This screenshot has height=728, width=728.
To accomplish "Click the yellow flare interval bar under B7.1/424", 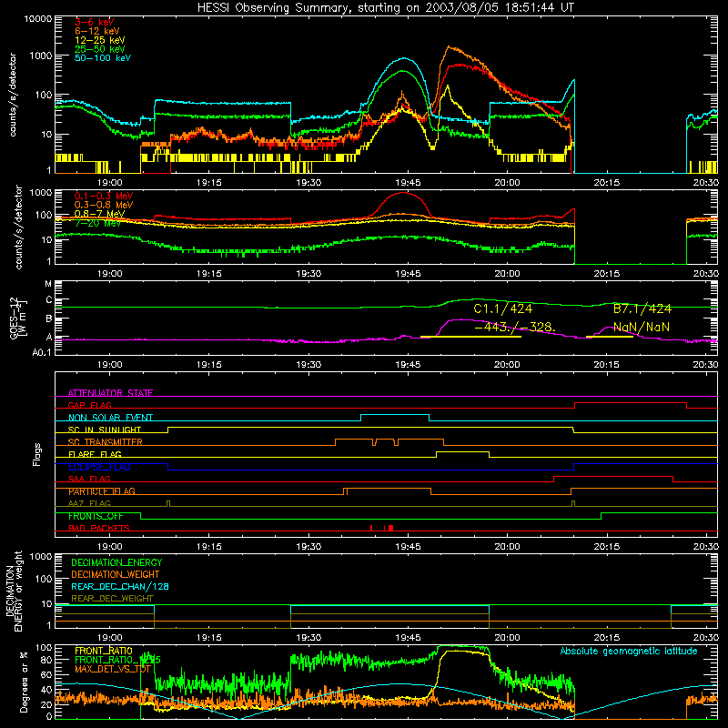I will coord(610,337).
